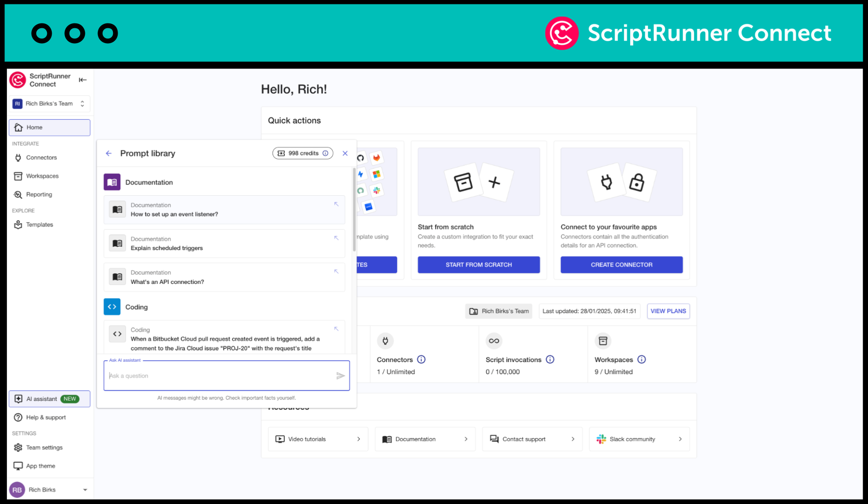Click the Contact support chat icon
868x504 pixels.
pyautogui.click(x=494, y=439)
